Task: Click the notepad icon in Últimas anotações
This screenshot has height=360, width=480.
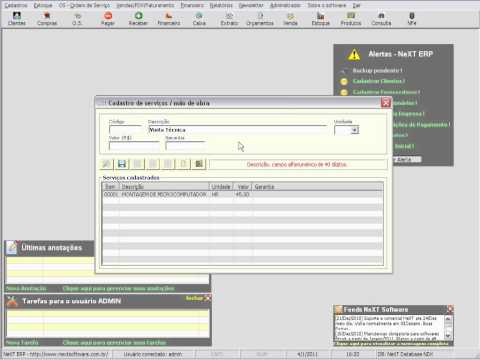Action: [12, 248]
